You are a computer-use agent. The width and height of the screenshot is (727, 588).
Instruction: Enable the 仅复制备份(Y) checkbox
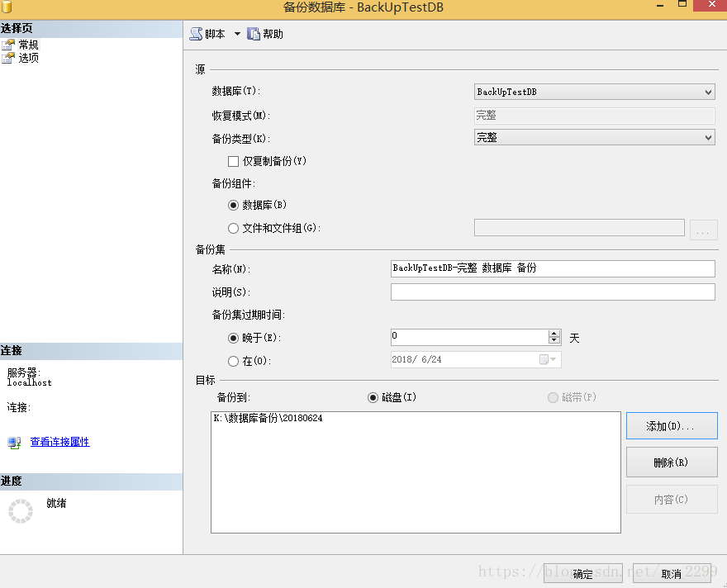(x=235, y=160)
